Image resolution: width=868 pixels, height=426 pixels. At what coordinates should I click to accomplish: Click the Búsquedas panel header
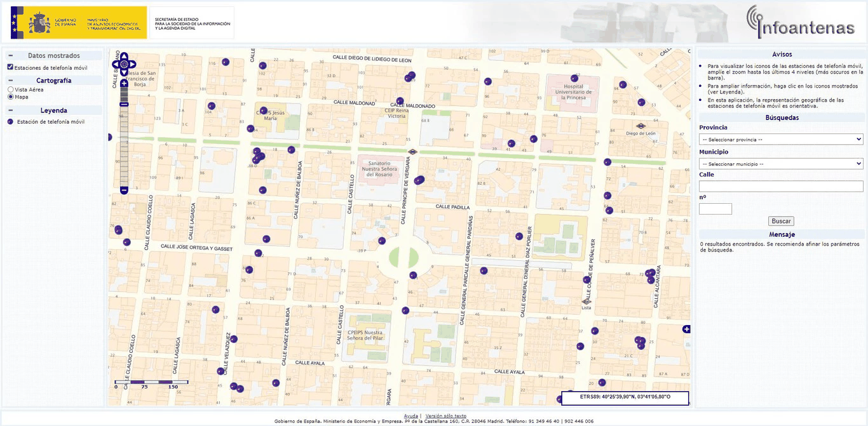[x=782, y=117]
